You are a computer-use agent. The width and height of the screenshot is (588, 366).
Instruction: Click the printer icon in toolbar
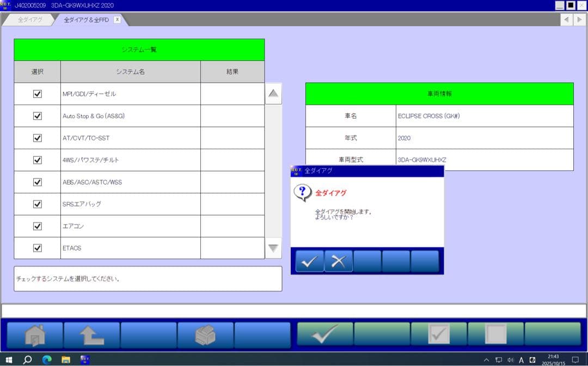(x=205, y=334)
